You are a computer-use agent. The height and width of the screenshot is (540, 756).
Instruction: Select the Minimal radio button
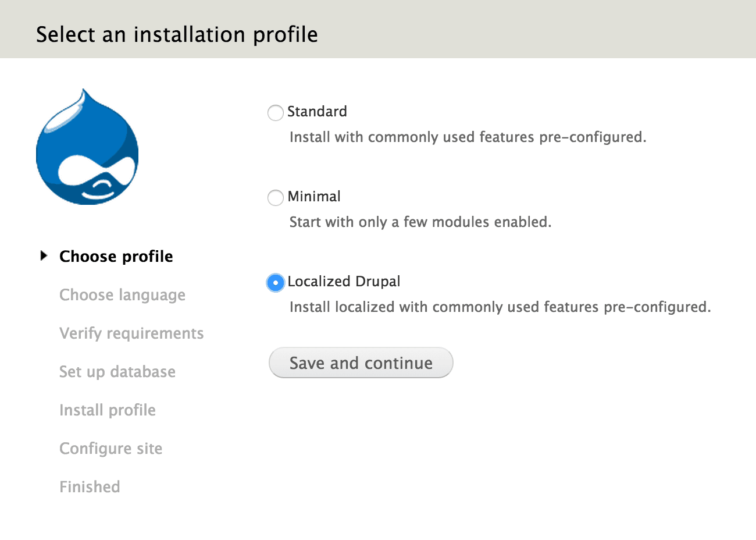[x=275, y=197]
